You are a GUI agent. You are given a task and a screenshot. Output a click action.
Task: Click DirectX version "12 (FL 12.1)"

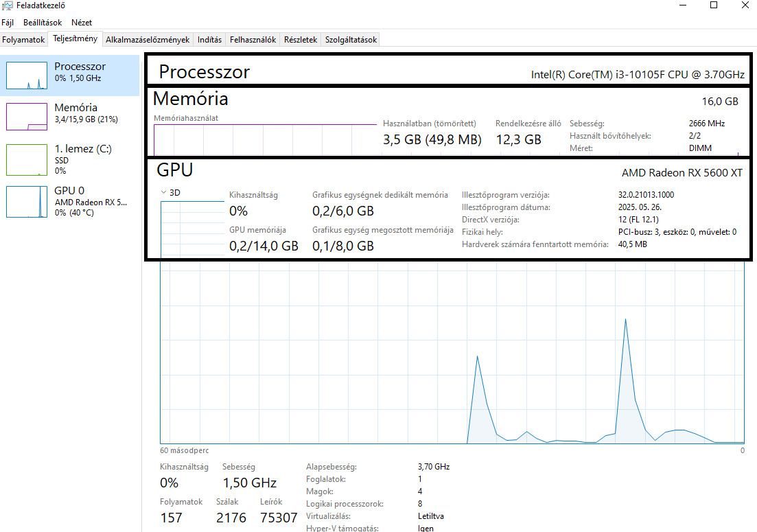tap(638, 220)
